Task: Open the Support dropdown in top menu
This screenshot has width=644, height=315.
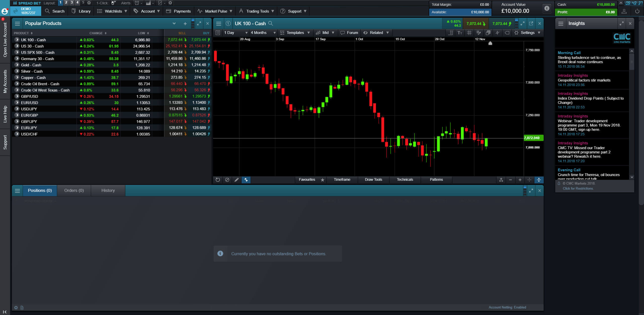Action: [293, 11]
